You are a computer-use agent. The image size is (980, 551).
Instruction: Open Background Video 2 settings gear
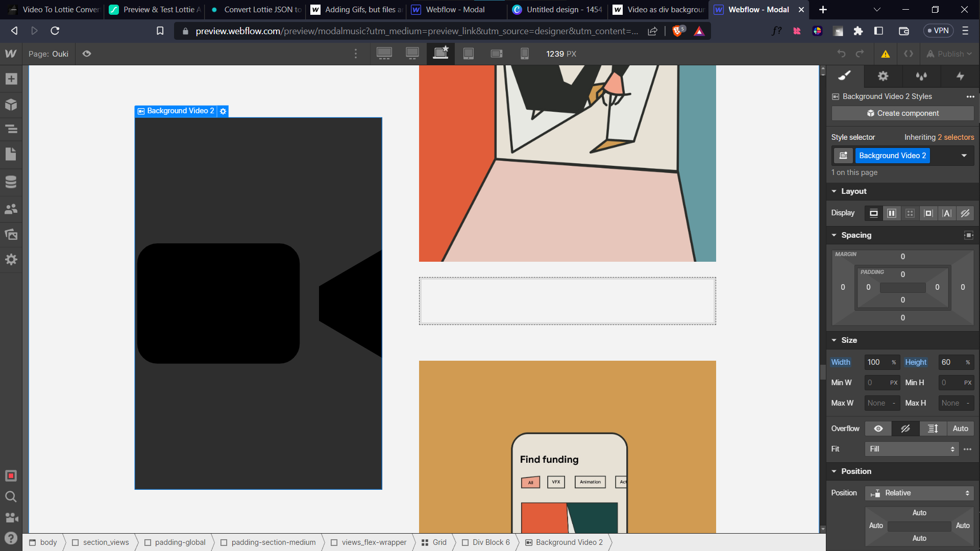(x=223, y=111)
